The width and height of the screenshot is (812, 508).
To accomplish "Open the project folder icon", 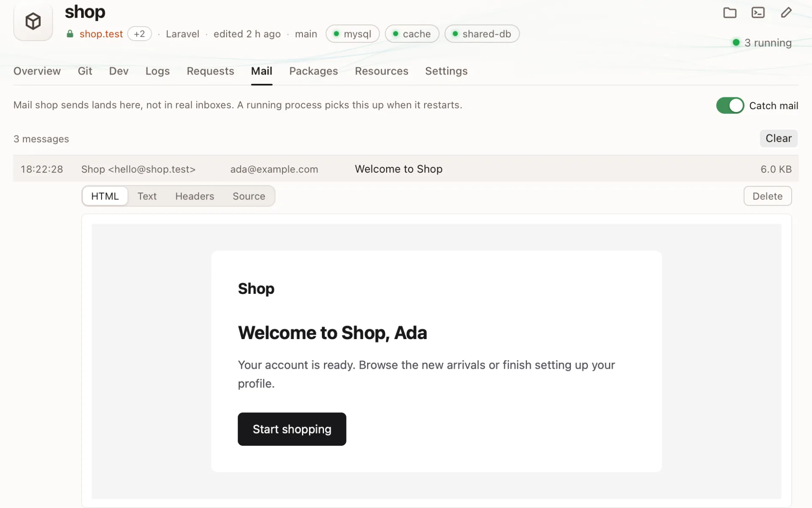I will coord(730,13).
